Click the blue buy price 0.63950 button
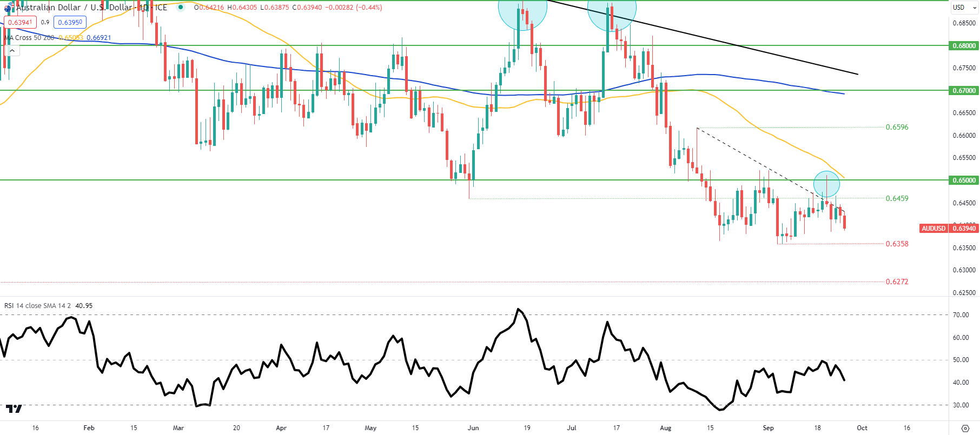Screen dimensions: 980x435 [70, 23]
